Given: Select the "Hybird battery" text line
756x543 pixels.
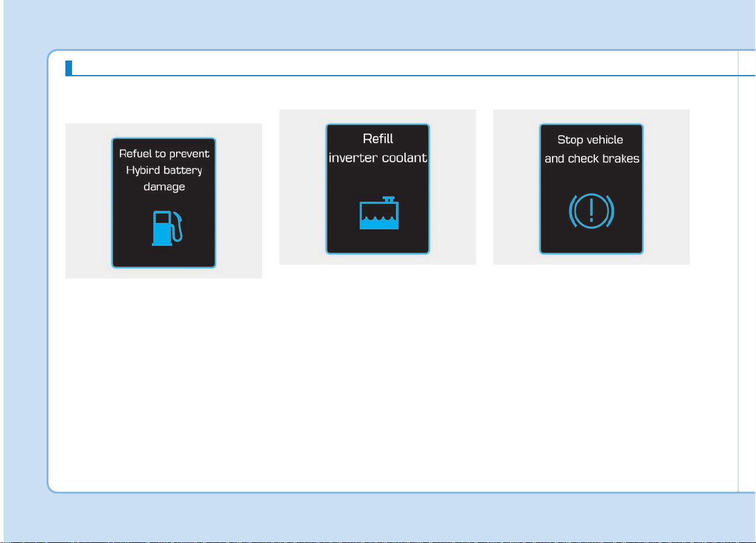Looking at the screenshot, I should click(164, 171).
